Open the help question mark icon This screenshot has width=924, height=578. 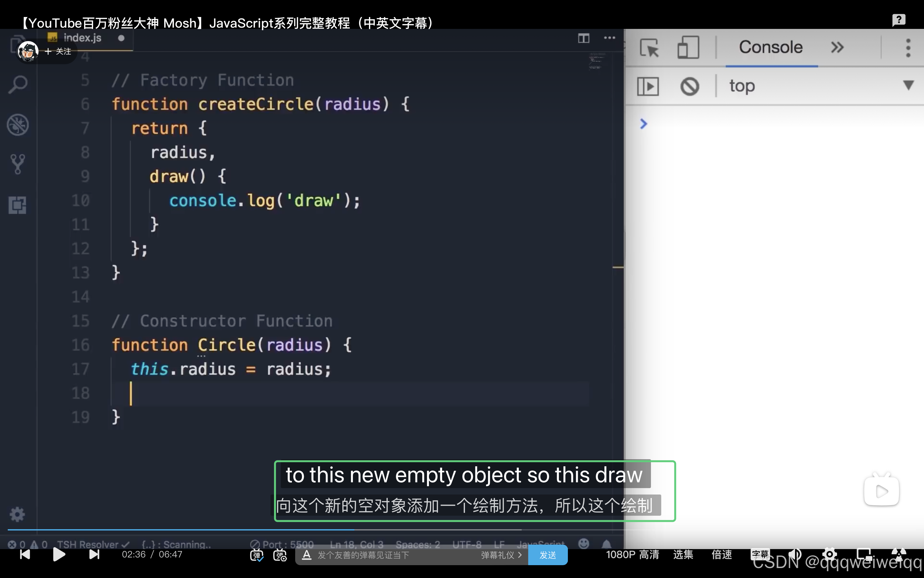898,20
